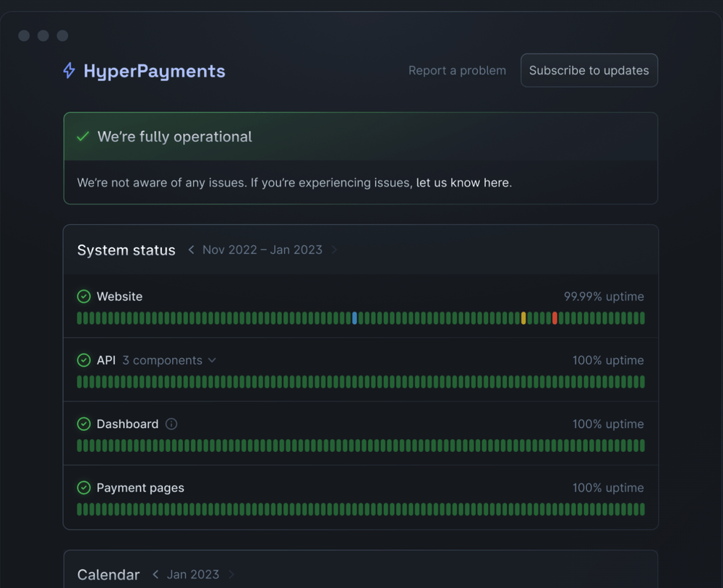The height and width of the screenshot is (588, 723).
Task: Select the yellow degraded bar in Website history
Action: (523, 318)
